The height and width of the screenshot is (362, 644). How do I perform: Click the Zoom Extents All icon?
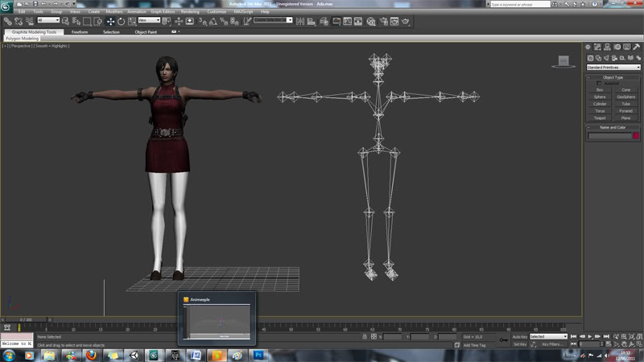[x=639, y=336]
